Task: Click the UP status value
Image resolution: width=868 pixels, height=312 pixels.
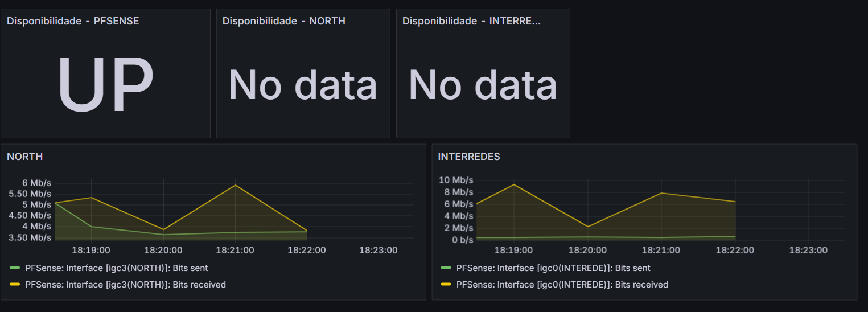Action: (105, 83)
